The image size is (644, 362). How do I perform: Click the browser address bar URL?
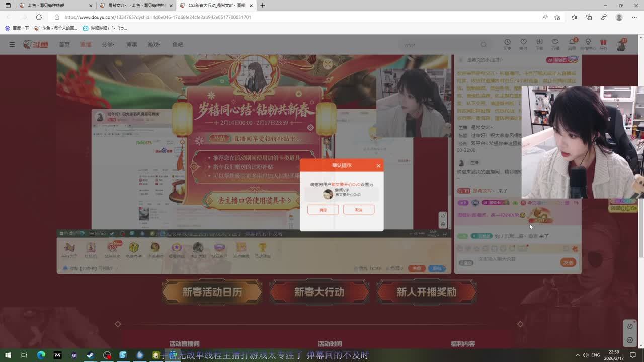pos(157,17)
